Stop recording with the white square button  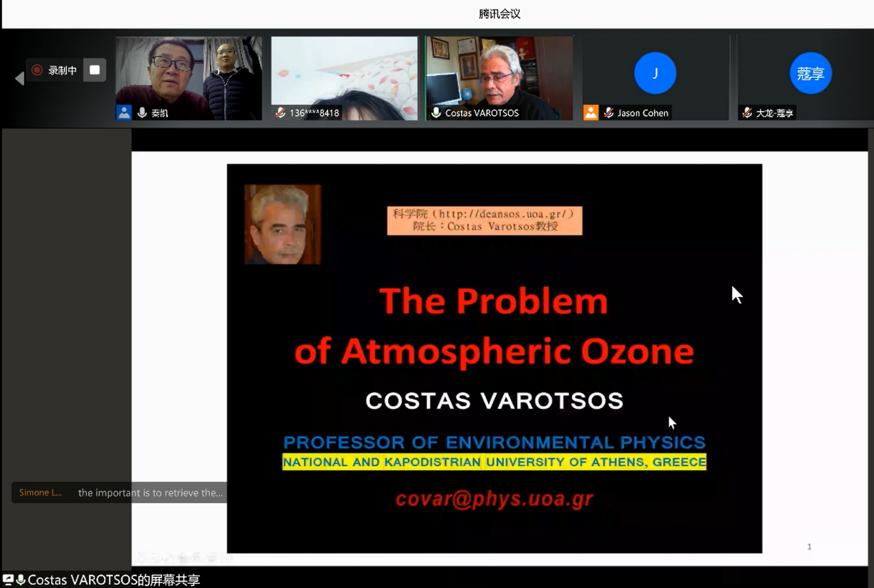[94, 70]
